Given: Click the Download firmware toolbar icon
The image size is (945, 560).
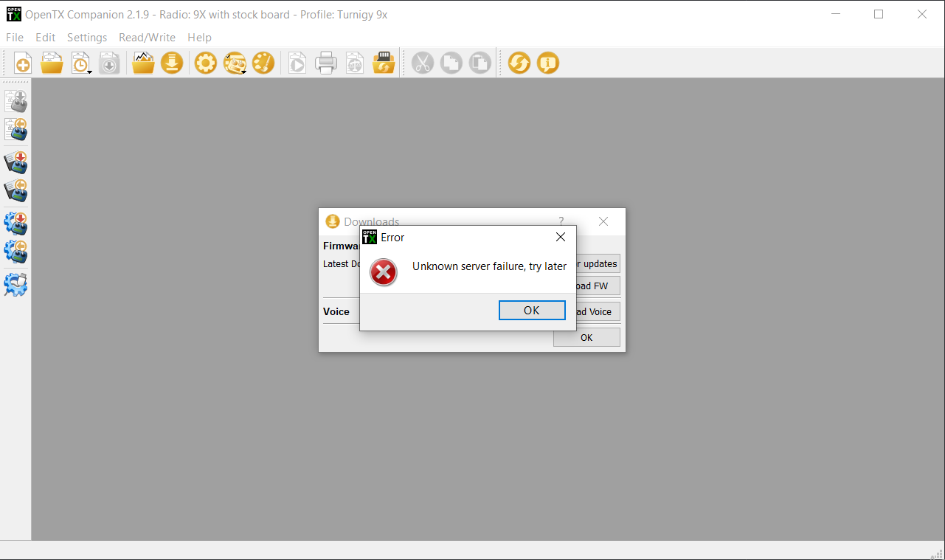Looking at the screenshot, I should click(171, 63).
